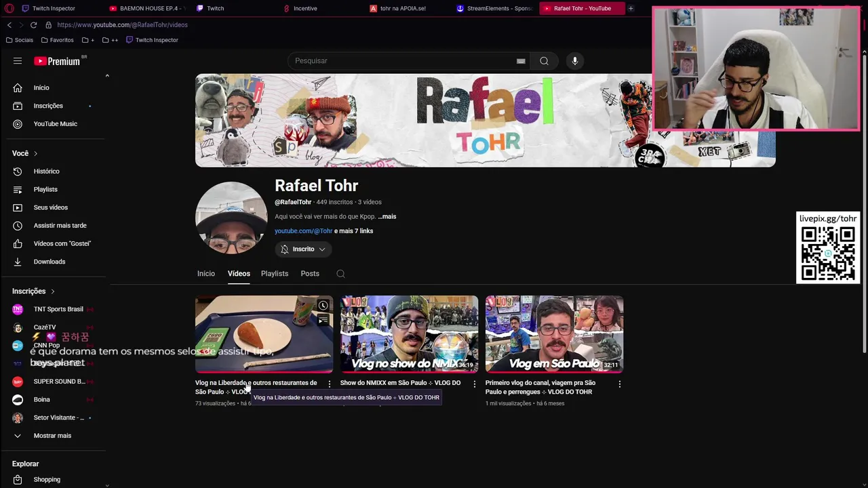The width and height of the screenshot is (868, 488).
Task: Open the Favoritos bookmarks folder
Action: click(x=57, y=40)
